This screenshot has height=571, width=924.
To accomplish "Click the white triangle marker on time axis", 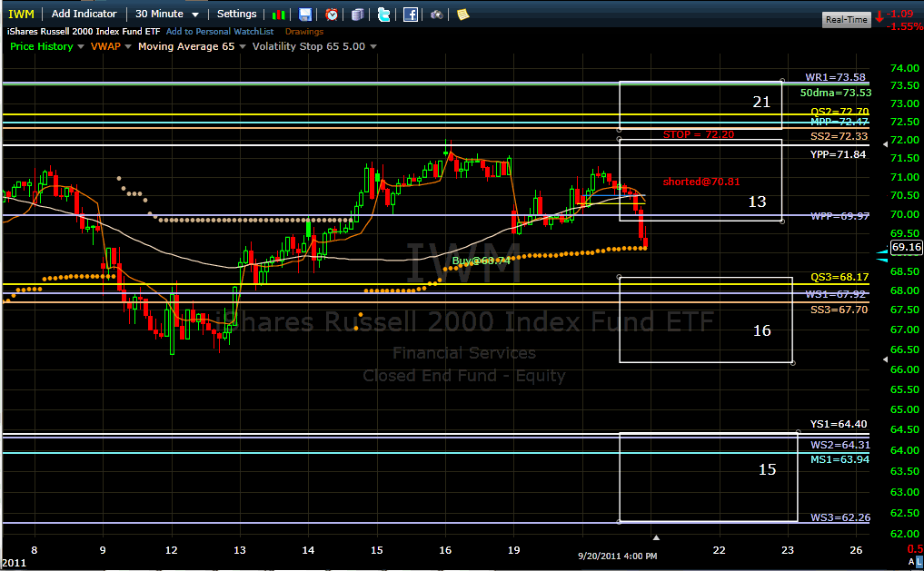I will point(656,537).
